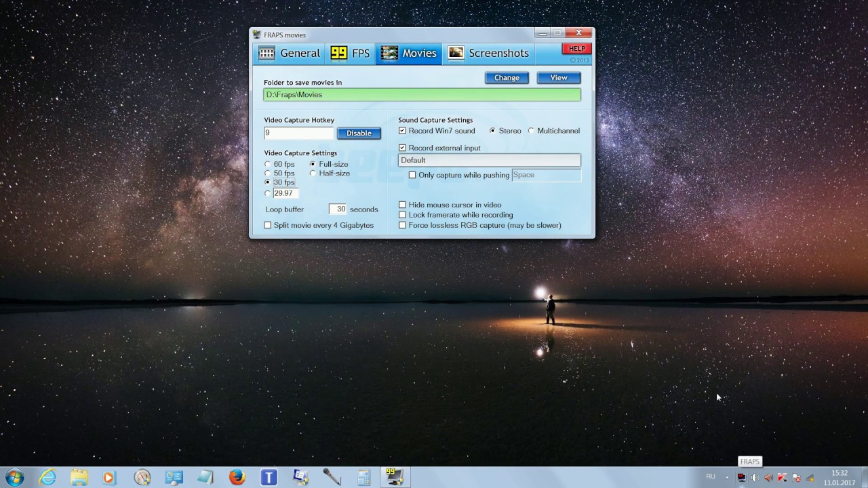Image resolution: width=868 pixels, height=488 pixels.
Task: Select the custom 29.97 fps radio button
Action: click(x=267, y=193)
